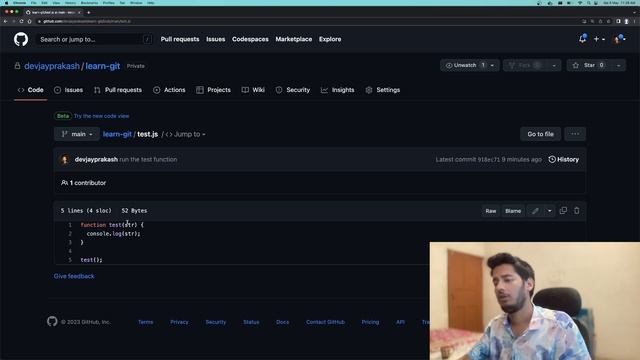Select code line number 1
640x360 pixels.
coord(70,225)
